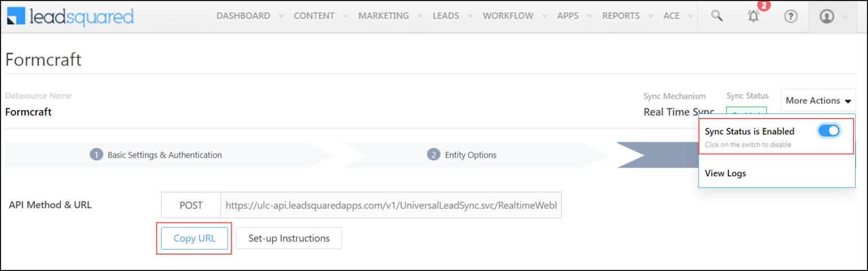Viewport: 868px width, 271px height.
Task: Open the APPS menu
Action: point(568,16)
